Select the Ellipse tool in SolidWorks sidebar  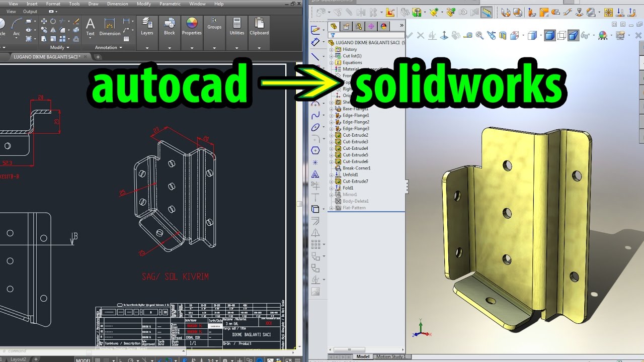tap(315, 128)
